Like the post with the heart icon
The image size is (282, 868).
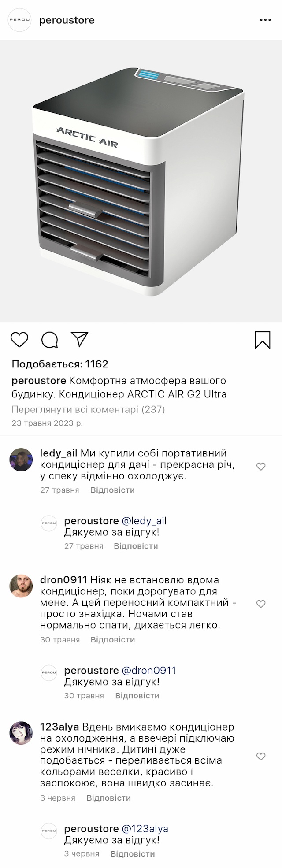tap(19, 340)
